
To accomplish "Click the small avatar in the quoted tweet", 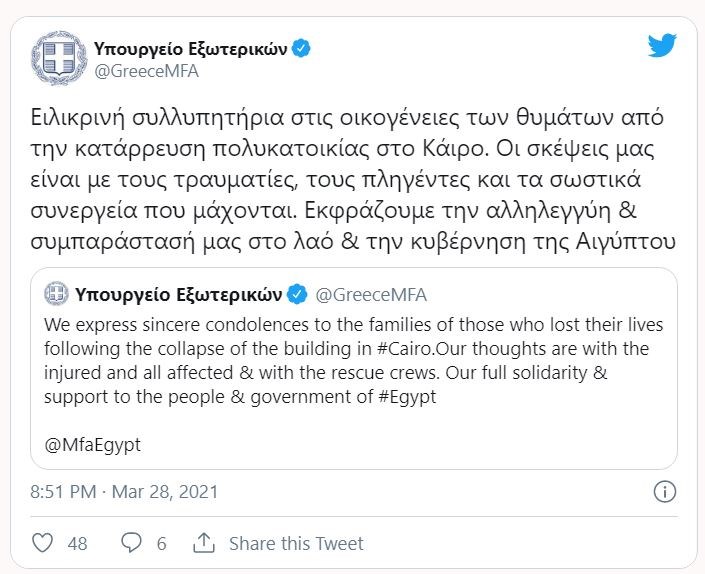I will point(59,294).
